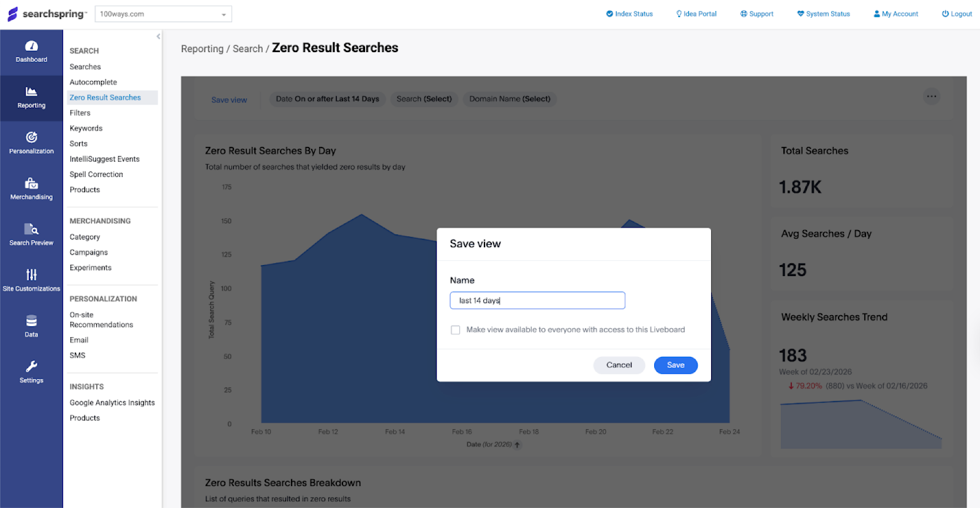
Task: Click the Data database icon
Action: [x=31, y=321]
